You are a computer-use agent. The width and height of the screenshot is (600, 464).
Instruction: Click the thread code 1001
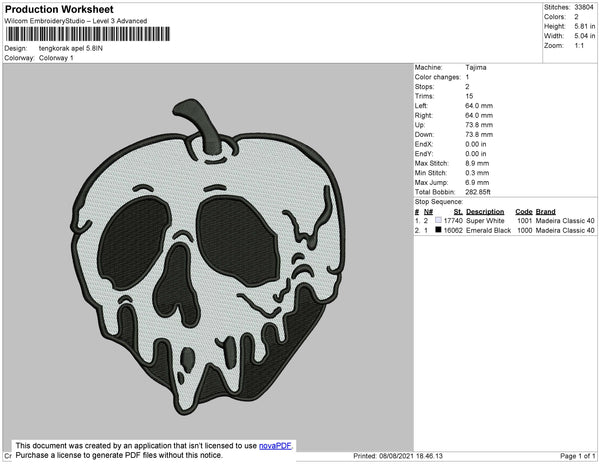coord(524,221)
